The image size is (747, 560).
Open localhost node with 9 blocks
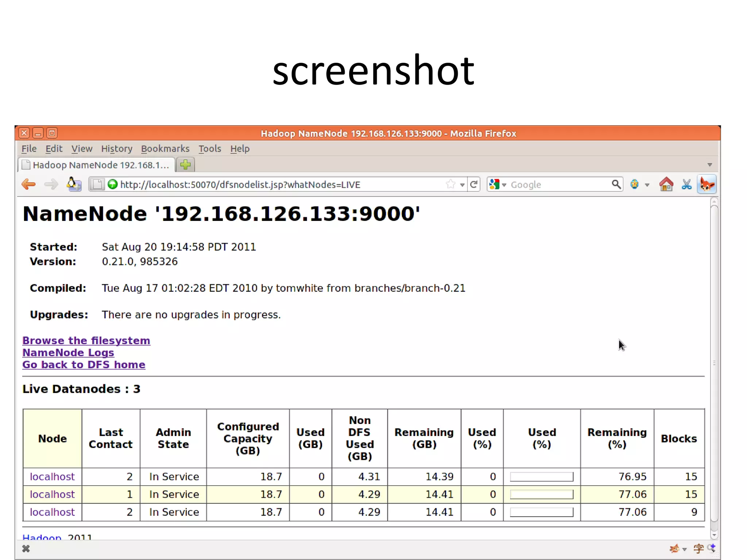tap(52, 512)
